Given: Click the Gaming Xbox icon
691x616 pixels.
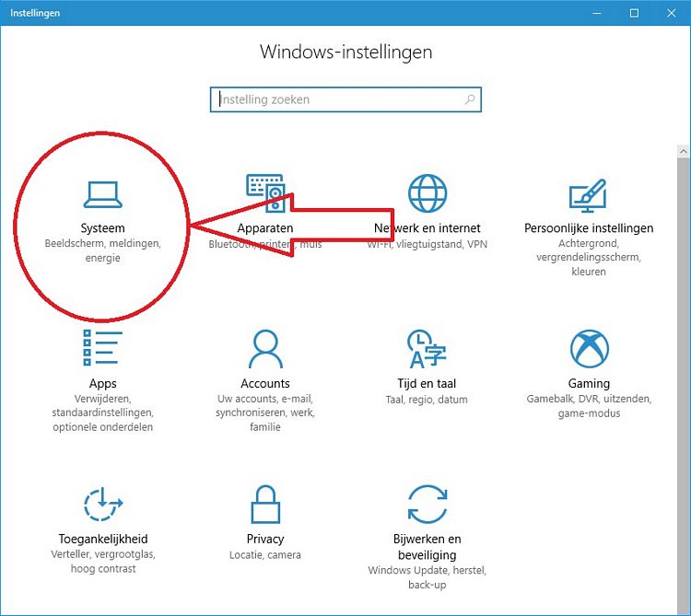Looking at the screenshot, I should [x=590, y=349].
